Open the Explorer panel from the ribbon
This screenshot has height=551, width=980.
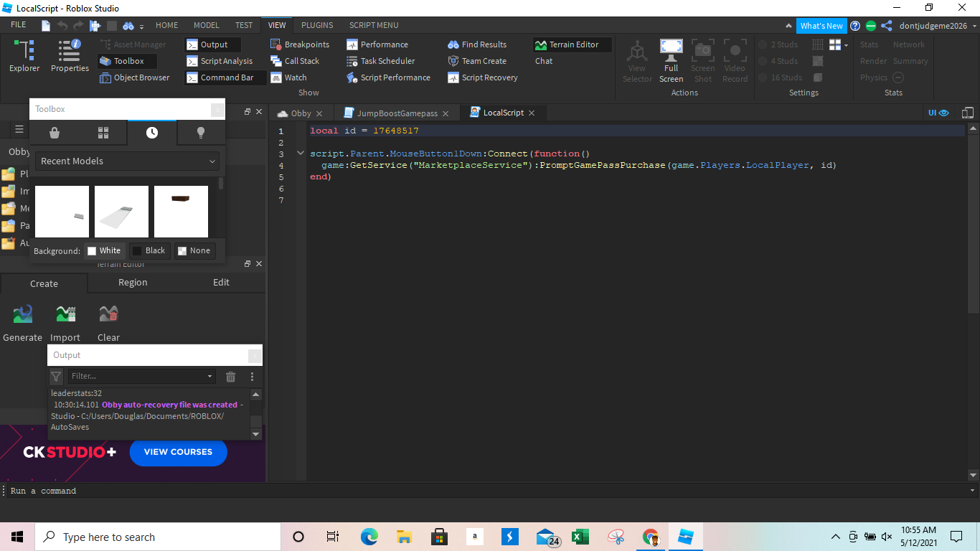24,56
